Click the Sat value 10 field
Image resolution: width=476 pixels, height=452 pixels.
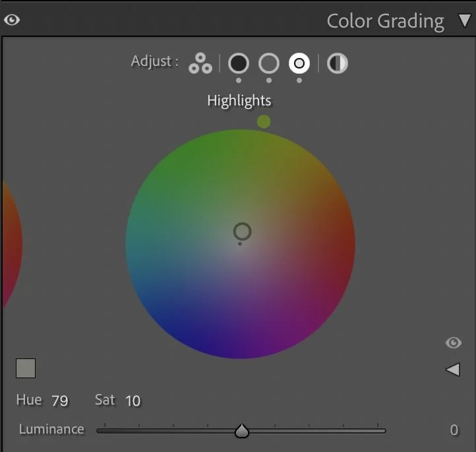click(x=133, y=401)
